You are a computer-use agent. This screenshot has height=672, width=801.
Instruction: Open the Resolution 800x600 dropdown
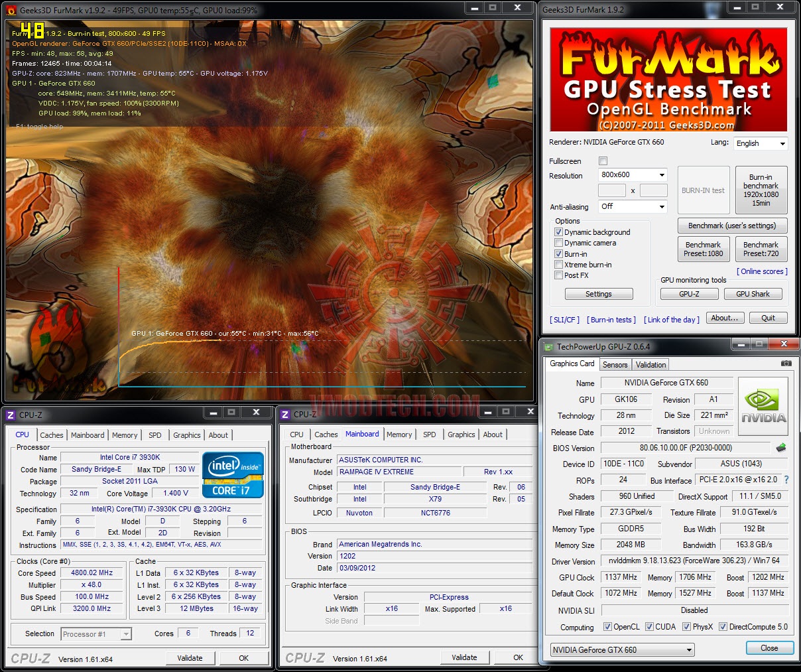633,175
